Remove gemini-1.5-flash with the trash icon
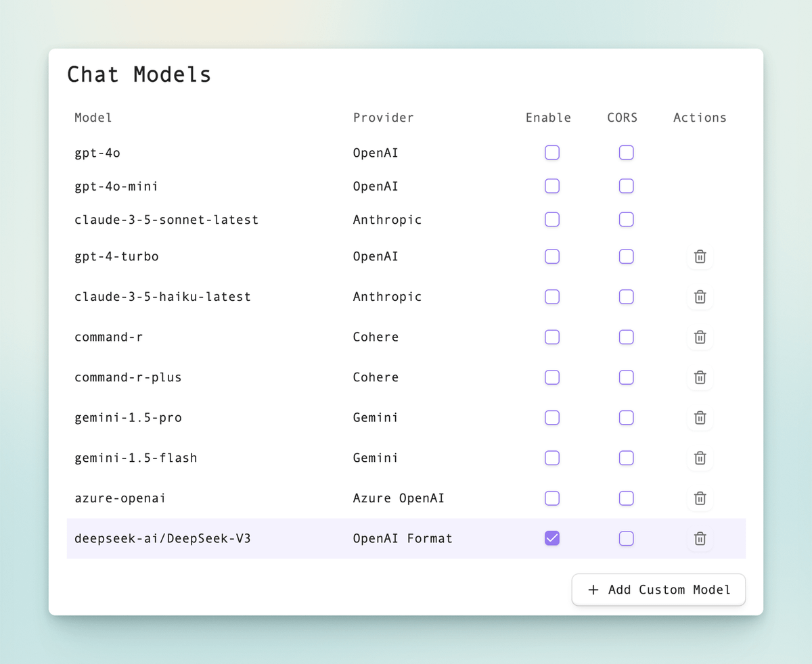The image size is (812, 664). click(x=700, y=458)
